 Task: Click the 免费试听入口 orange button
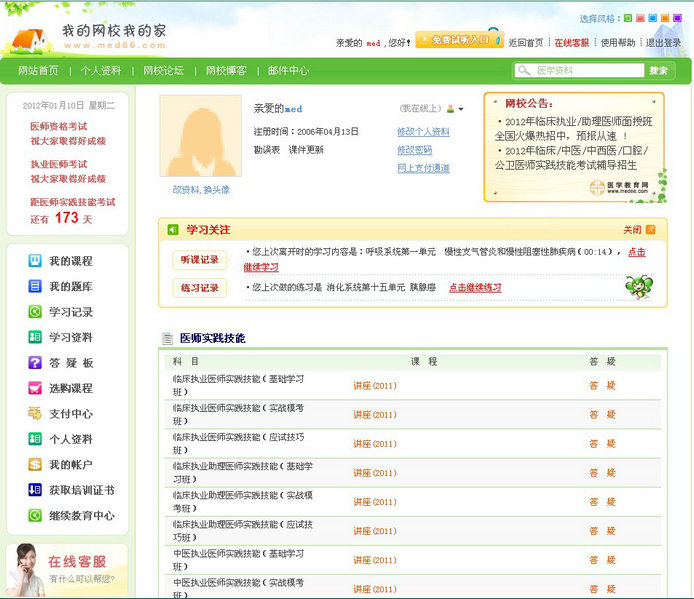tap(458, 41)
